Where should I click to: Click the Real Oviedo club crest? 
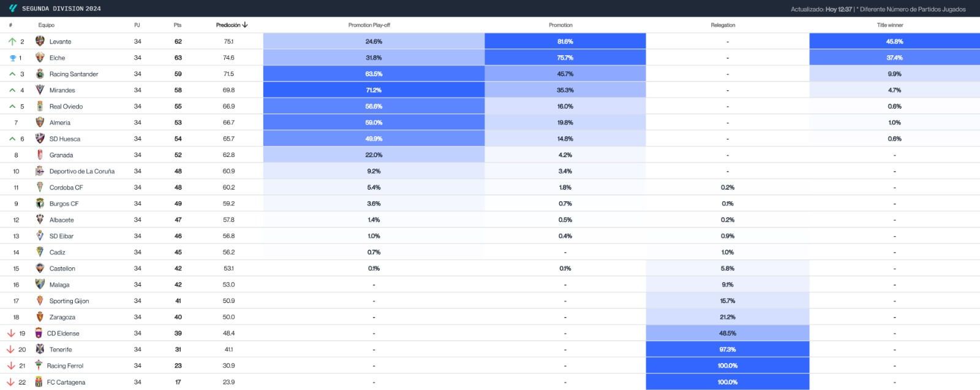click(40, 106)
